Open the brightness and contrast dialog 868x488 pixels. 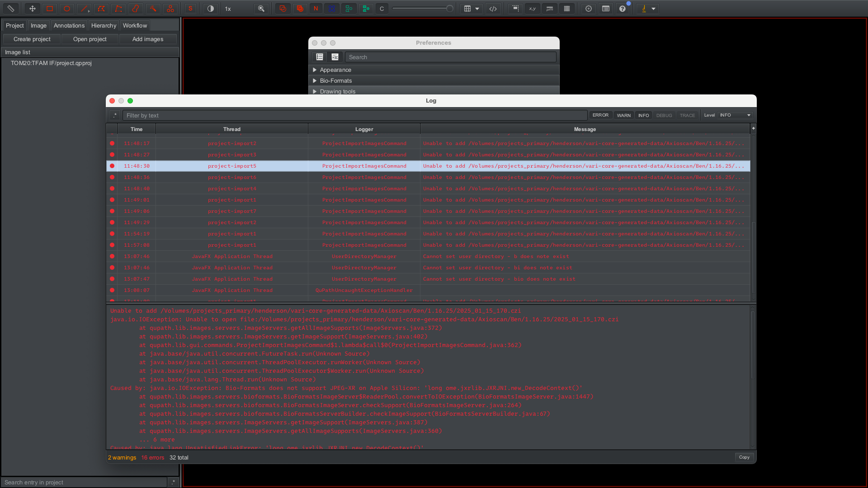(211, 8)
